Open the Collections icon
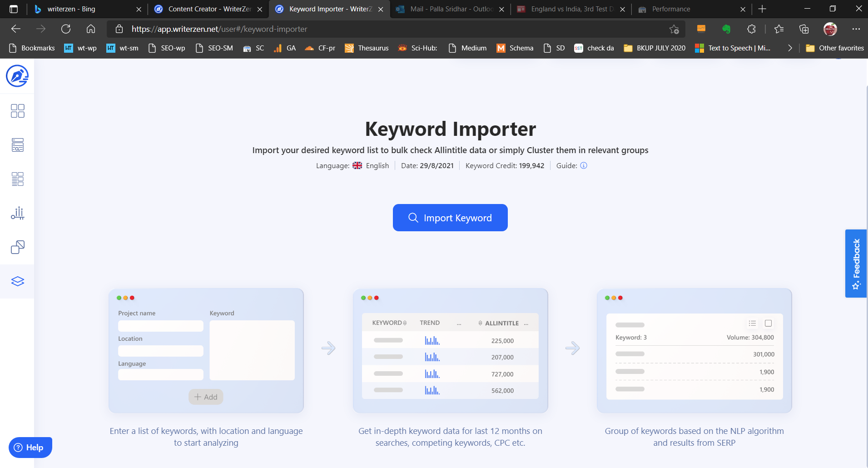The image size is (868, 468). click(804, 29)
